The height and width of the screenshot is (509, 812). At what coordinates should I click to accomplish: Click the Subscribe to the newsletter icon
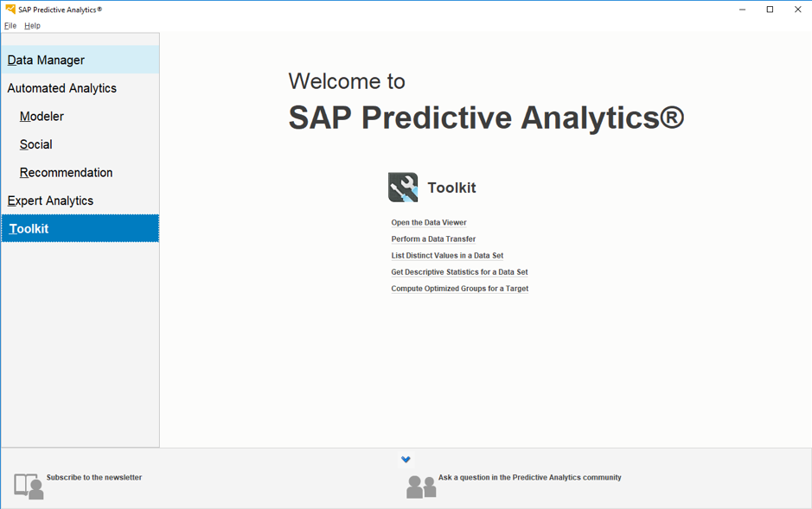coord(29,486)
